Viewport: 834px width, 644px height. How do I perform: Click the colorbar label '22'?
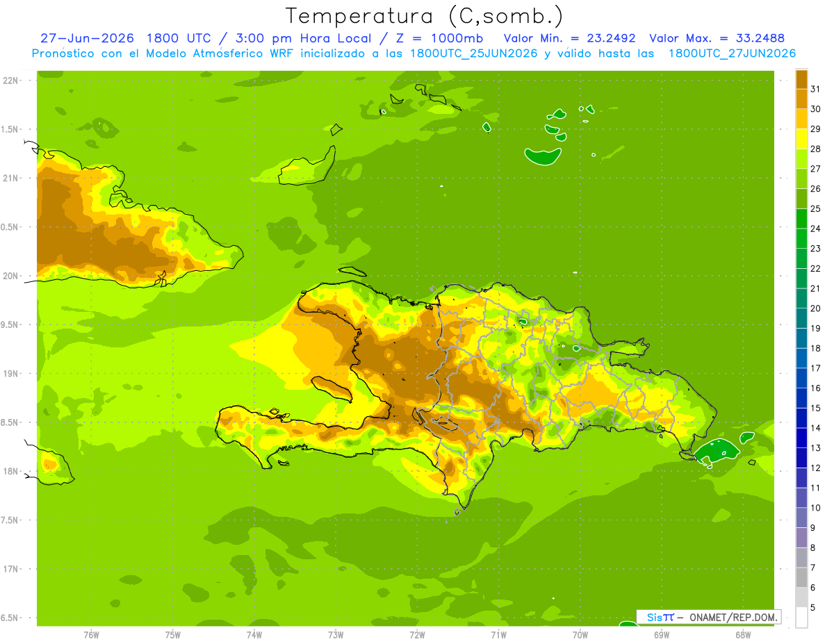click(x=816, y=268)
